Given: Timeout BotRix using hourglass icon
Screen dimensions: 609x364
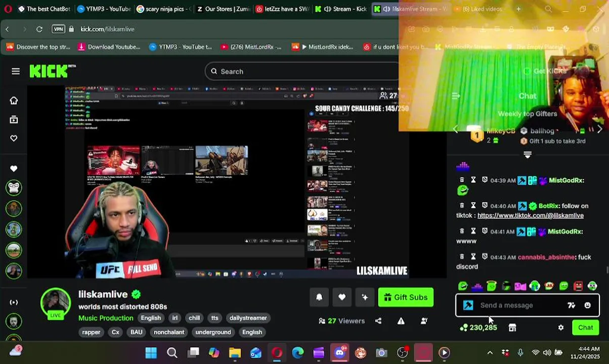Looking at the screenshot, I should click(473, 206).
